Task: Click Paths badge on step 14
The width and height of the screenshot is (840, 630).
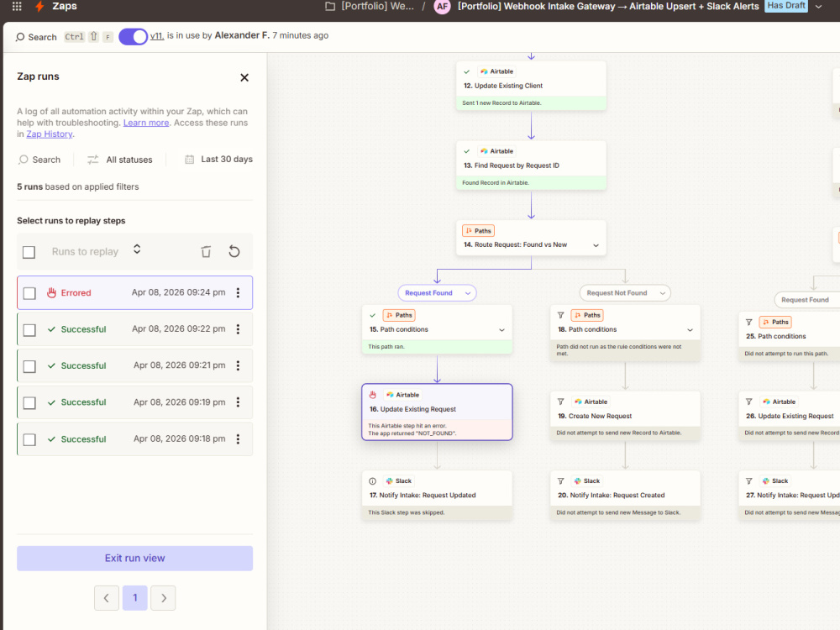Action: pyautogui.click(x=479, y=231)
